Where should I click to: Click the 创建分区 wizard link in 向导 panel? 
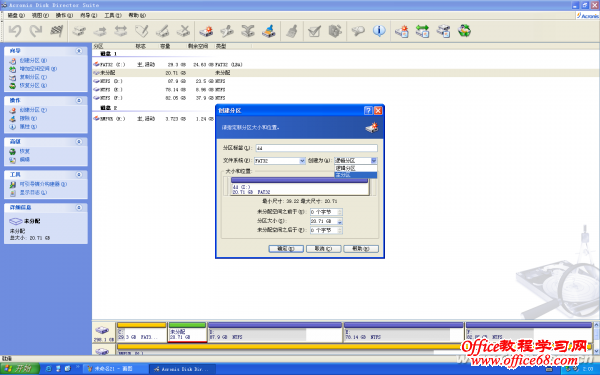[x=33, y=60]
